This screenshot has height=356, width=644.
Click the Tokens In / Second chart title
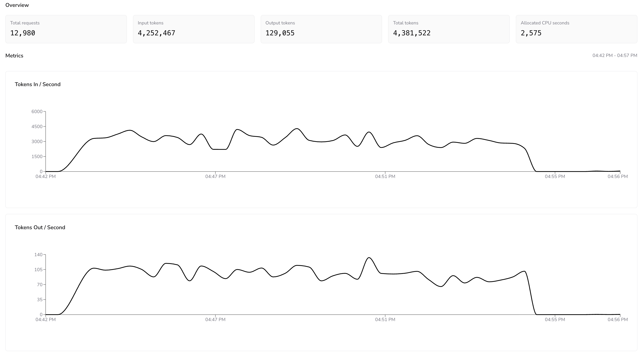tap(38, 84)
